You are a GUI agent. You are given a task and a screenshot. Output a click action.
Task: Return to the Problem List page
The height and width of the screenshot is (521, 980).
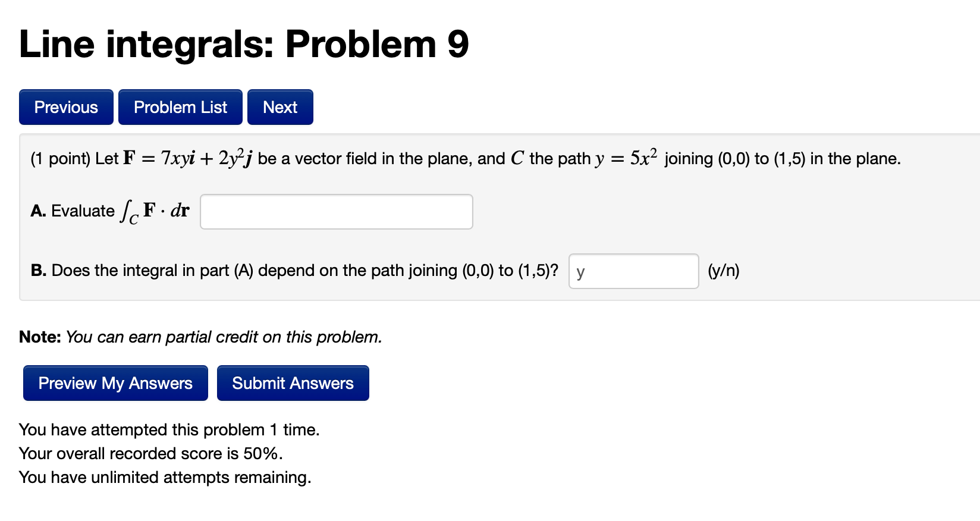180,107
